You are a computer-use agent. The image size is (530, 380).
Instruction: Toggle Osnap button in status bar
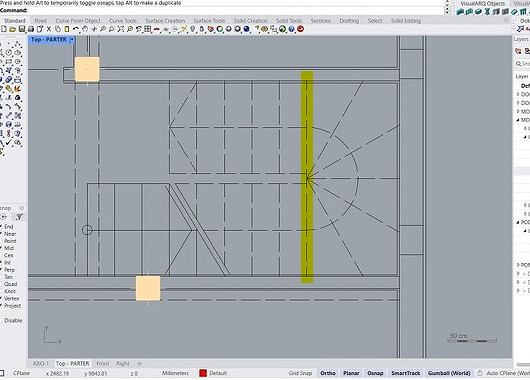click(375, 373)
